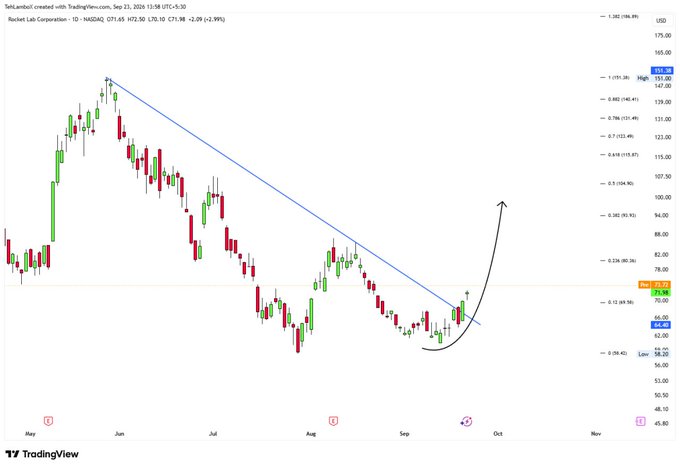Viewport: 680px width, 468px height.
Task: Click the 88.00 price scale value
Action: click(661, 235)
